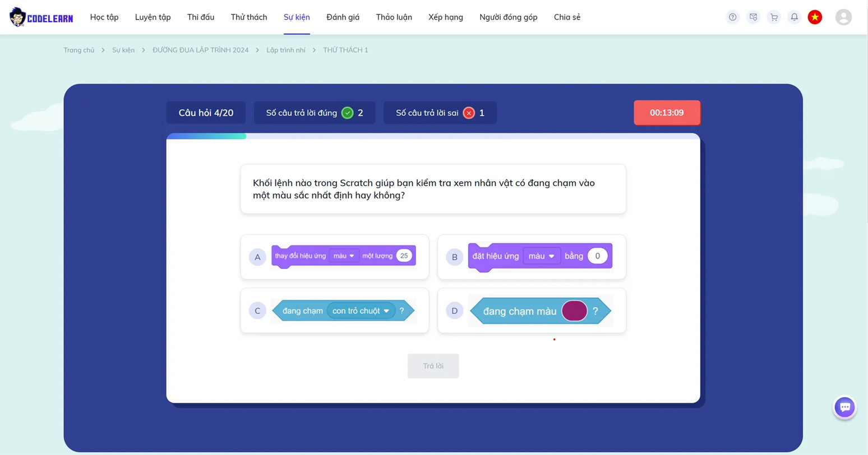Click the 'đặt hiệu ứng' block text

coord(496,256)
